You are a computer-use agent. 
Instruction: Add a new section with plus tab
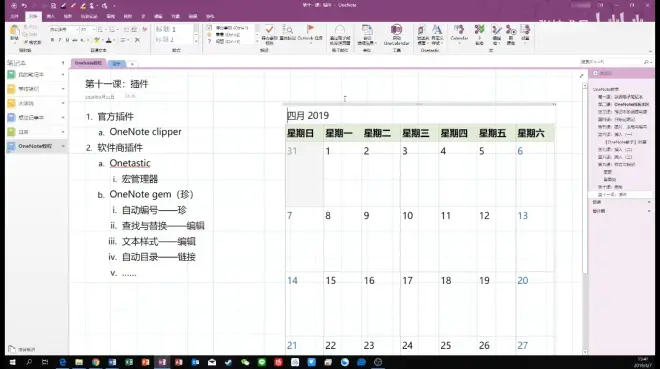pyautogui.click(x=132, y=64)
